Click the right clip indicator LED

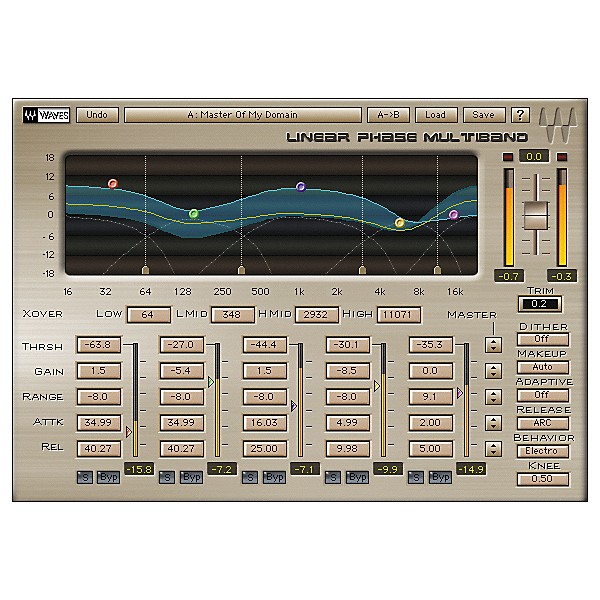tap(562, 157)
